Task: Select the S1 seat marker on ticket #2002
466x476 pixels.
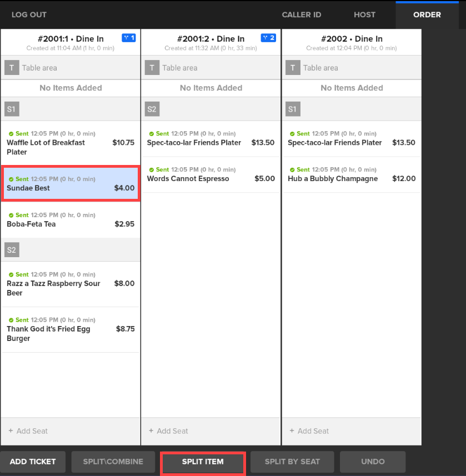Action: 293,109
